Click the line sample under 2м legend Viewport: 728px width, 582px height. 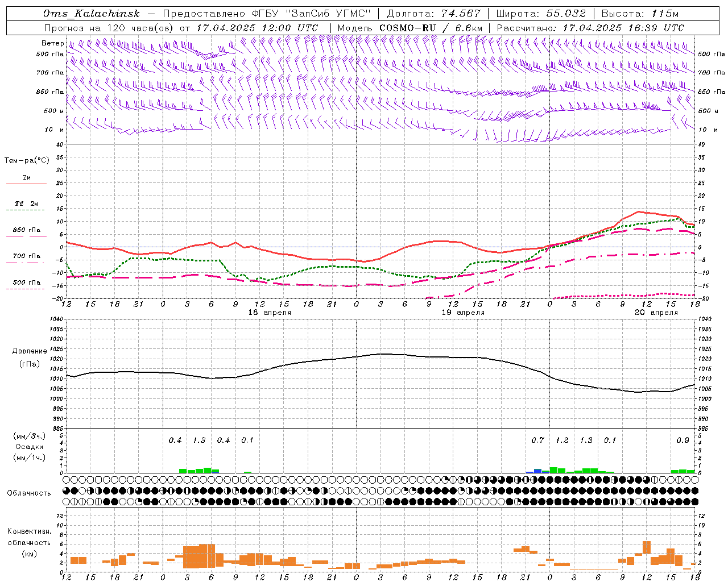pyautogui.click(x=26, y=184)
